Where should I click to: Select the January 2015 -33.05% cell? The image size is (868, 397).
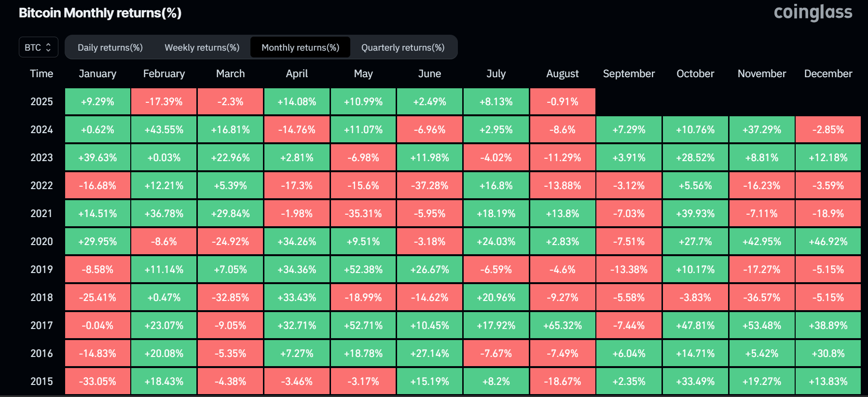point(97,382)
